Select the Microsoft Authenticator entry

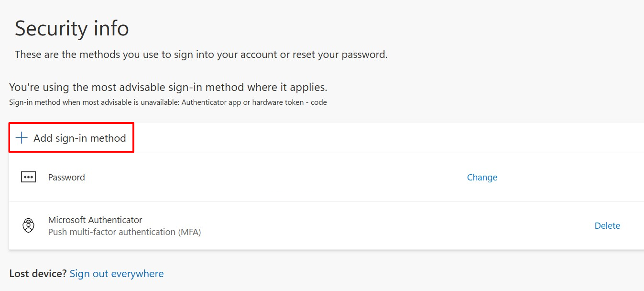tap(95, 220)
